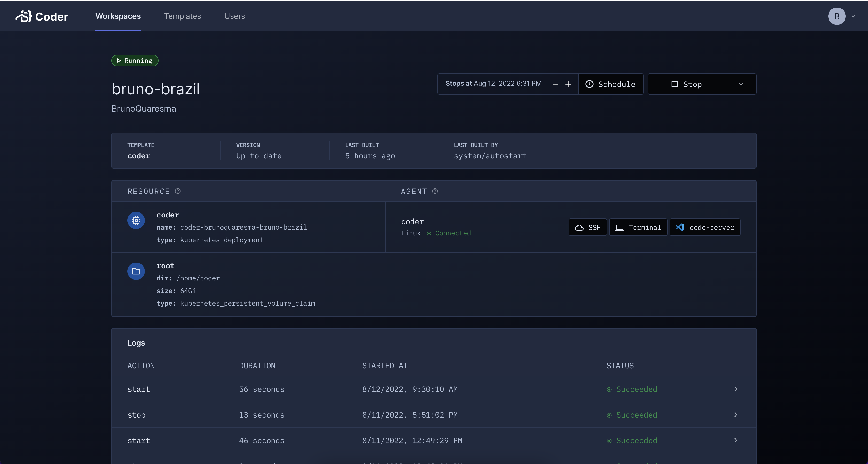Click the '/home/coder' dir value
The image size is (868, 464).
[198, 278]
